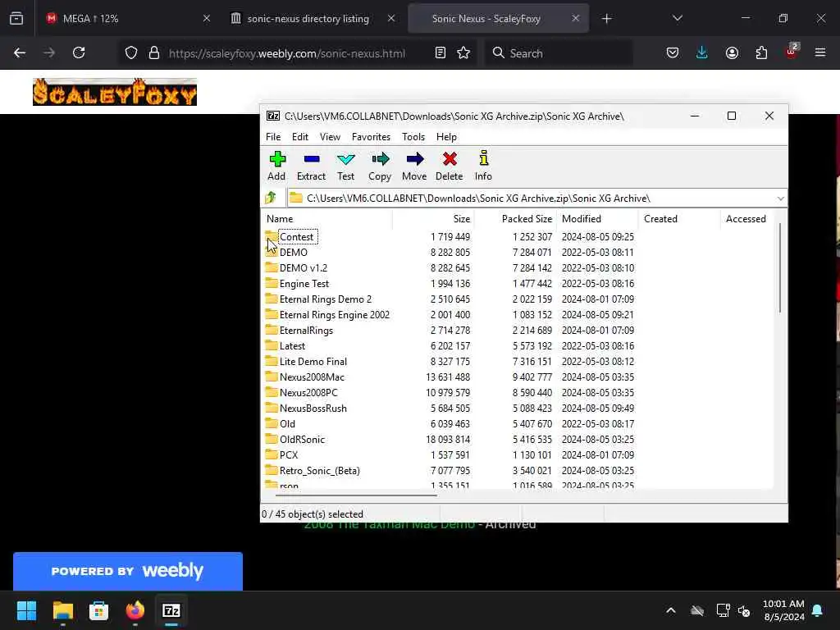
Task: Open the Info properties icon
Action: (x=483, y=166)
